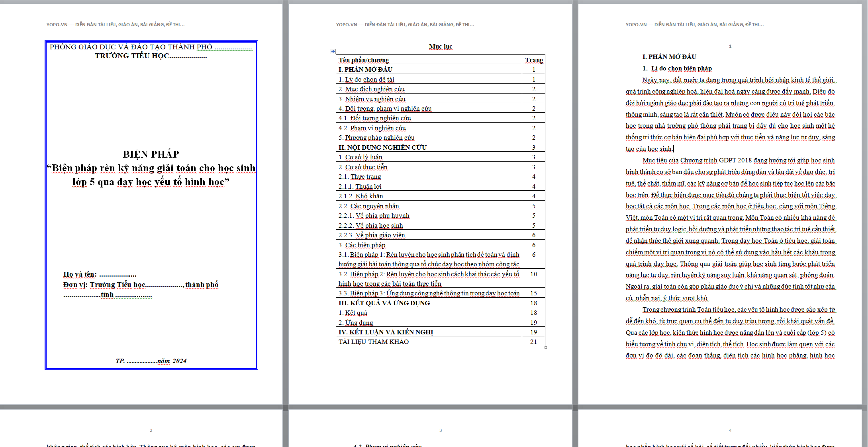Click '2.2. Các nguyên nhân' row
This screenshot has height=447, width=868.
tap(441, 206)
